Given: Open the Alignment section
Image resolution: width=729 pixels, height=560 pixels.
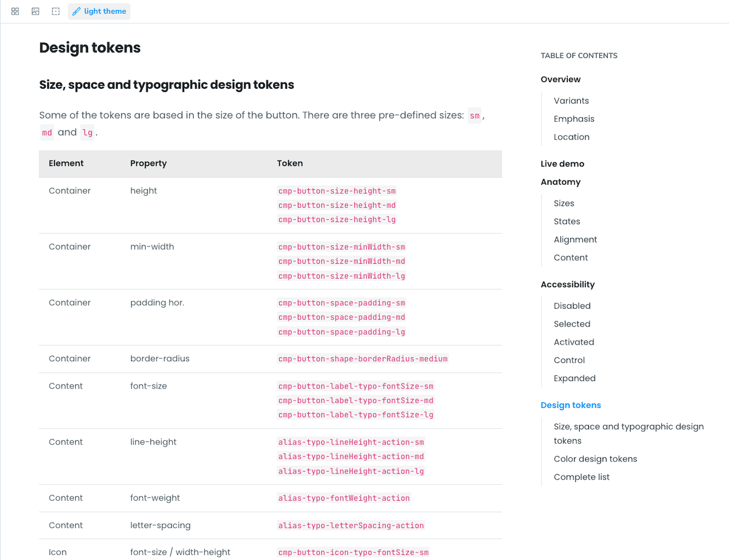Looking at the screenshot, I should 575,239.
